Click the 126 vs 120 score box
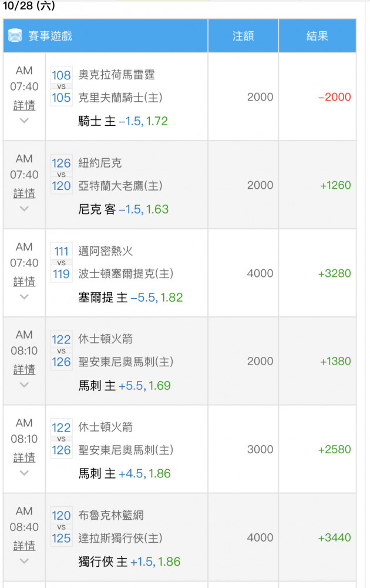 pyautogui.click(x=61, y=175)
